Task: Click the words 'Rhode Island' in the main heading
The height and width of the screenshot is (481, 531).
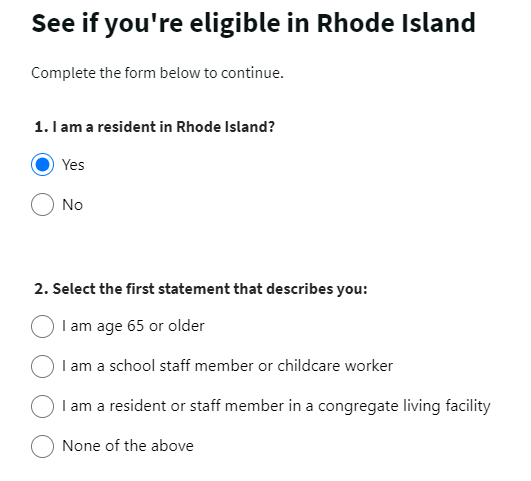Action: pyautogui.click(x=396, y=23)
